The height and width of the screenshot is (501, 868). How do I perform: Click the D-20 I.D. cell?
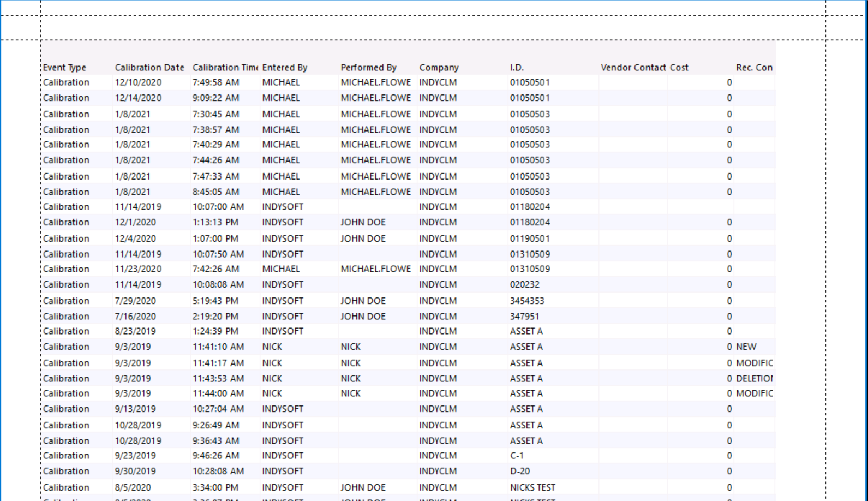519,472
